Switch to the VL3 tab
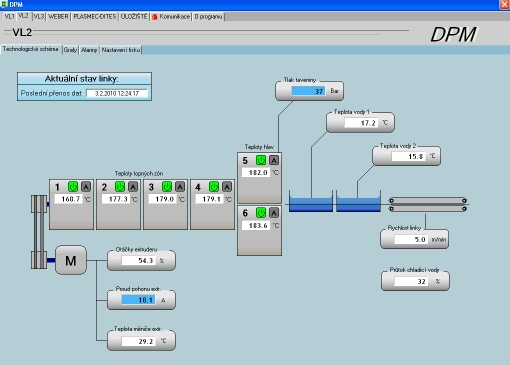The image size is (510, 365). [x=39, y=16]
